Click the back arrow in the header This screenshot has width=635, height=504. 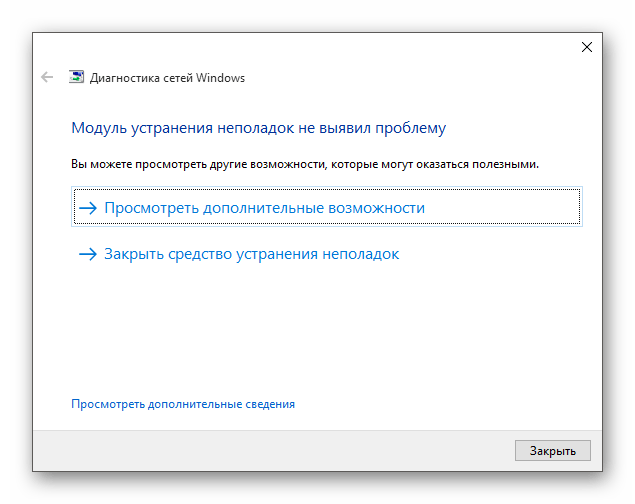47,77
